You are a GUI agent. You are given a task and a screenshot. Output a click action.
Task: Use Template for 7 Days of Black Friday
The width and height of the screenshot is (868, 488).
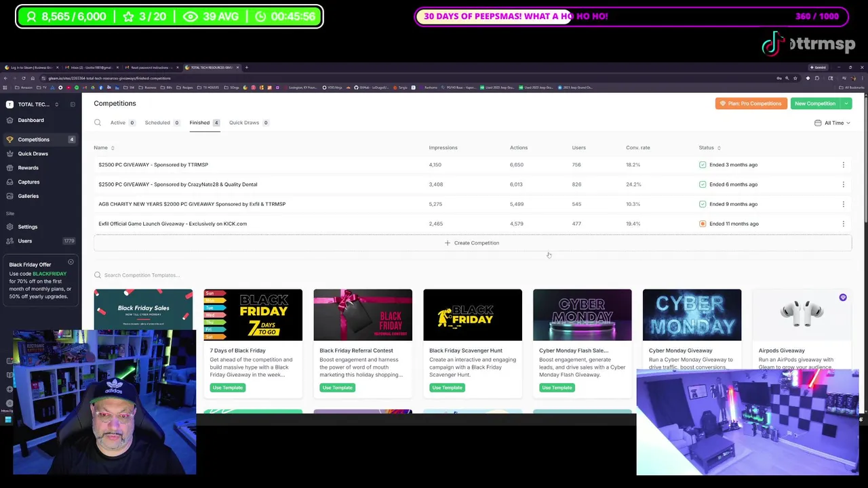(227, 388)
